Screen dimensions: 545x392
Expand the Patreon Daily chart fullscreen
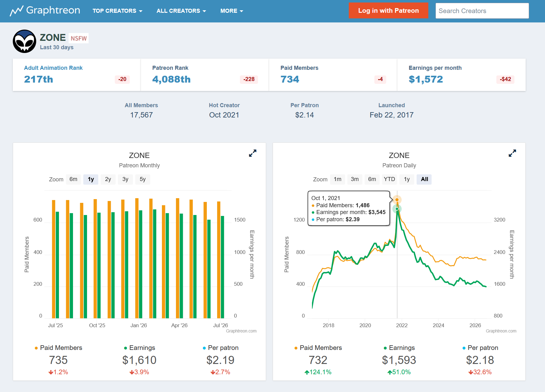(512, 153)
